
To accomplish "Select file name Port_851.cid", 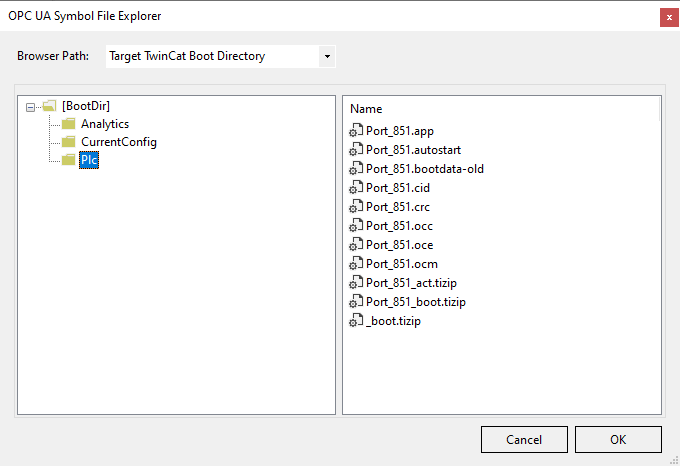I will tap(398, 188).
